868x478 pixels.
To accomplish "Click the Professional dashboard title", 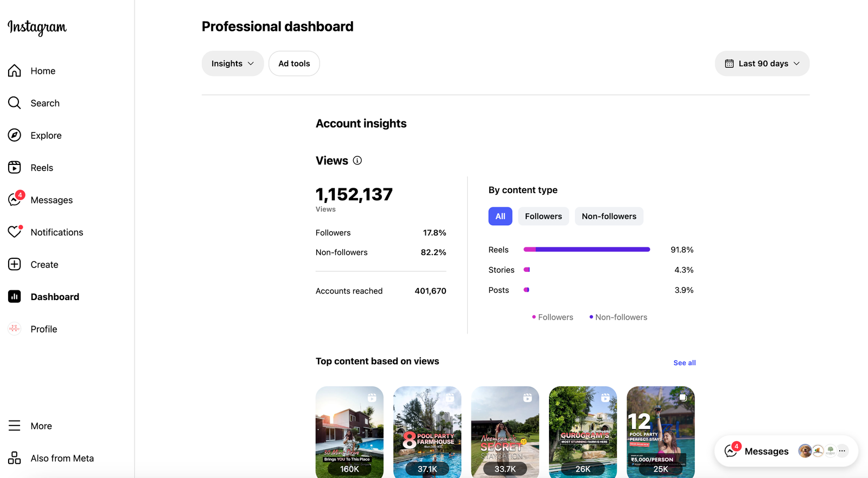I will coord(278,27).
